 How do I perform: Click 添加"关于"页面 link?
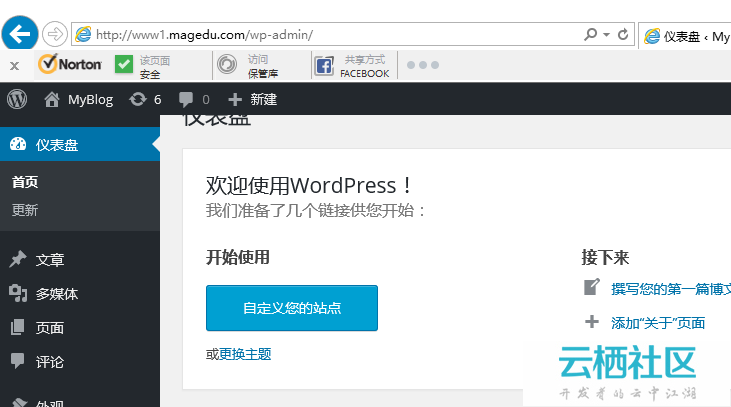(658, 323)
